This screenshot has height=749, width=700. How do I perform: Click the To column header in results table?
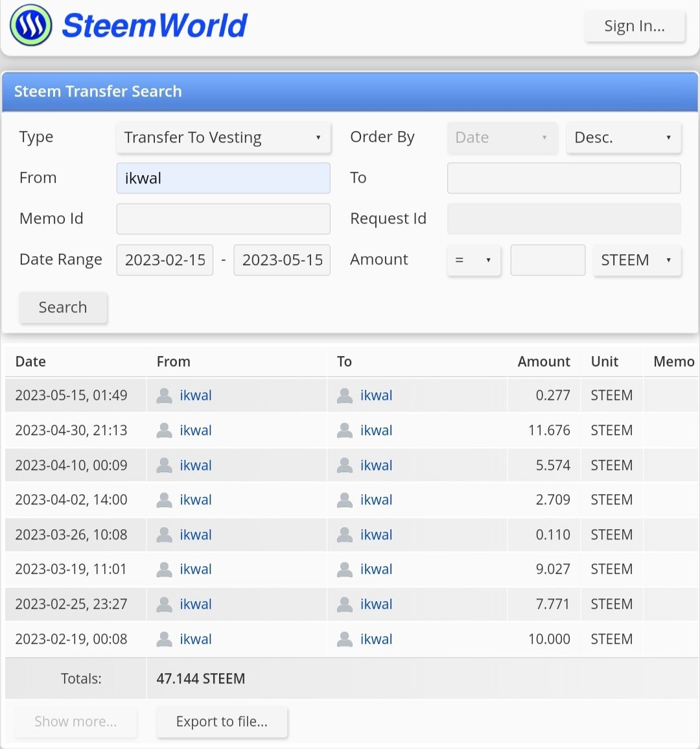pyautogui.click(x=344, y=362)
